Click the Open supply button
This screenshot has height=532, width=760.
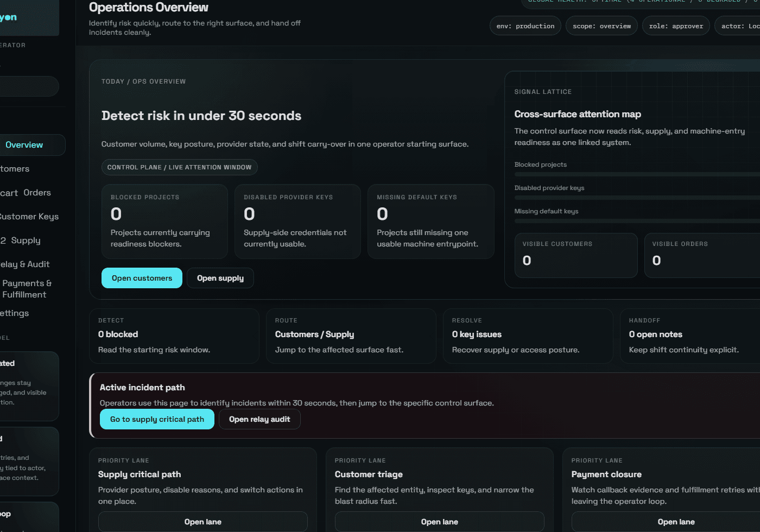pyautogui.click(x=220, y=277)
